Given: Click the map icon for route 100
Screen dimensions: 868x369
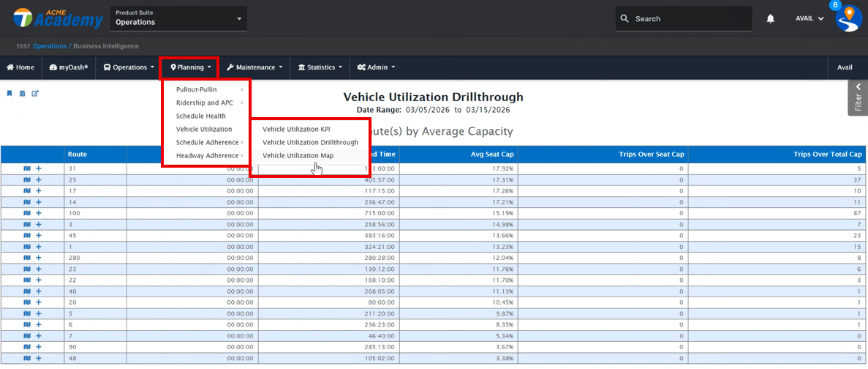Looking at the screenshot, I should coord(27,213).
